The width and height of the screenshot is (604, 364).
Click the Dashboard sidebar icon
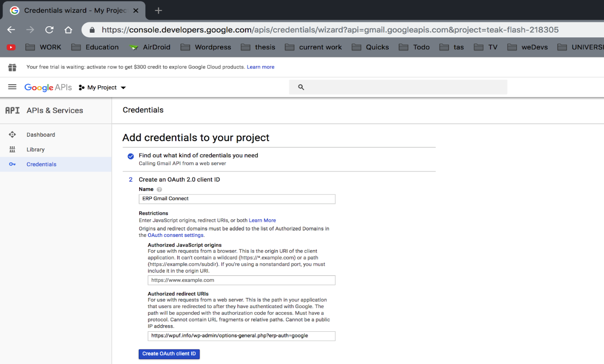12,135
